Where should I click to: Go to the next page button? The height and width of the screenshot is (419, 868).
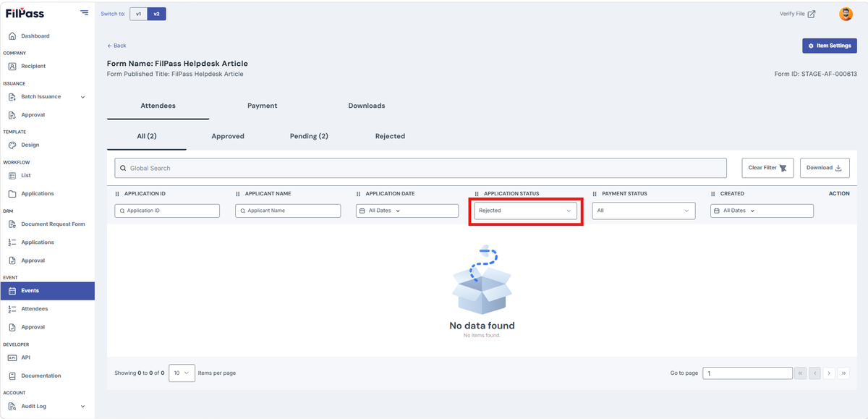pos(829,373)
